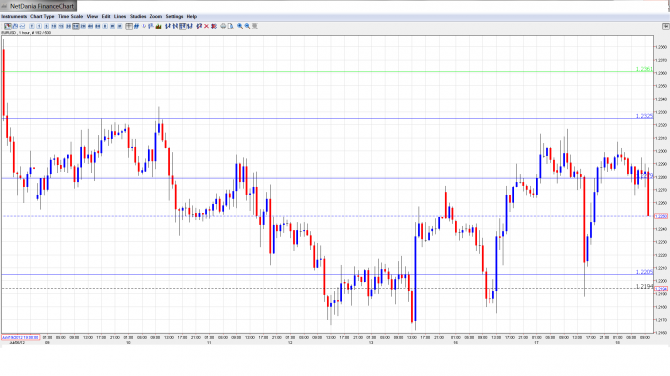The image size is (670, 376).
Task: Click the EUR/USD 1 hour chart info text
Action: (x=26, y=33)
